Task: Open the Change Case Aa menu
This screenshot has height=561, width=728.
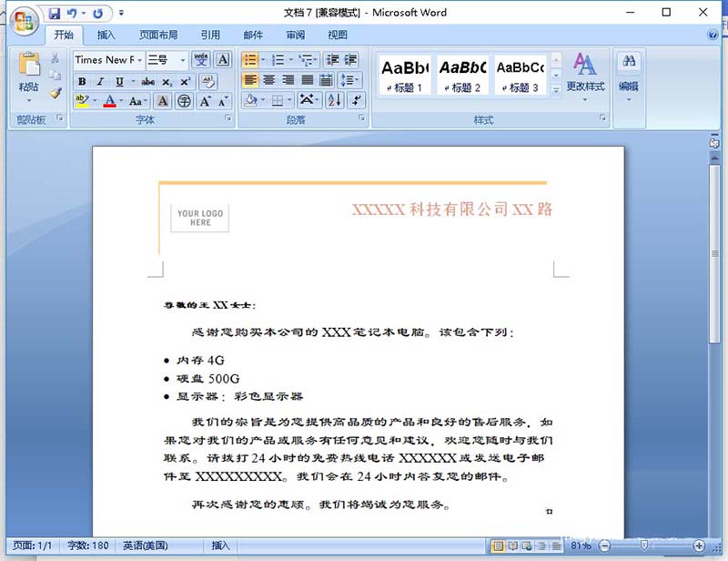Action: point(137,101)
